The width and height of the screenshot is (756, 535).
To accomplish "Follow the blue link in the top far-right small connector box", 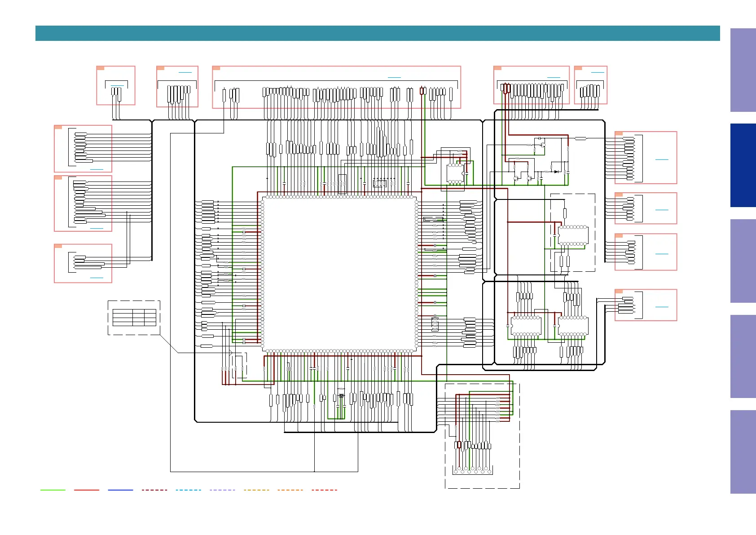I will pos(598,72).
